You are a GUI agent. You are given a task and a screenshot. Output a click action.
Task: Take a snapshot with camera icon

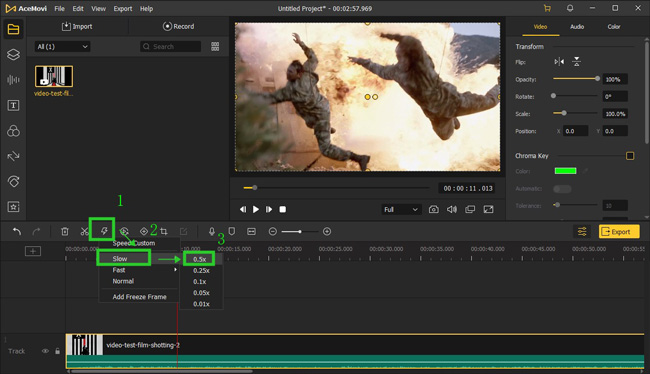click(434, 209)
